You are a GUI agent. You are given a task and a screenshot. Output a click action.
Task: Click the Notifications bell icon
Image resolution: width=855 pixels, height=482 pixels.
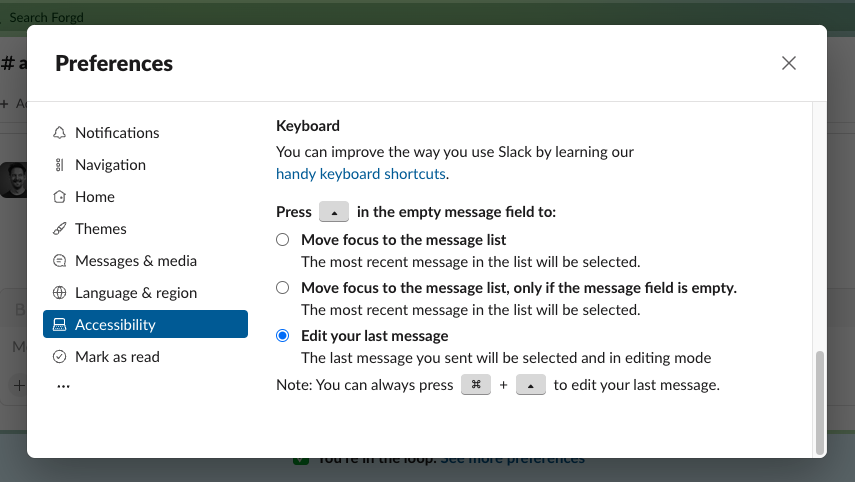pos(59,132)
